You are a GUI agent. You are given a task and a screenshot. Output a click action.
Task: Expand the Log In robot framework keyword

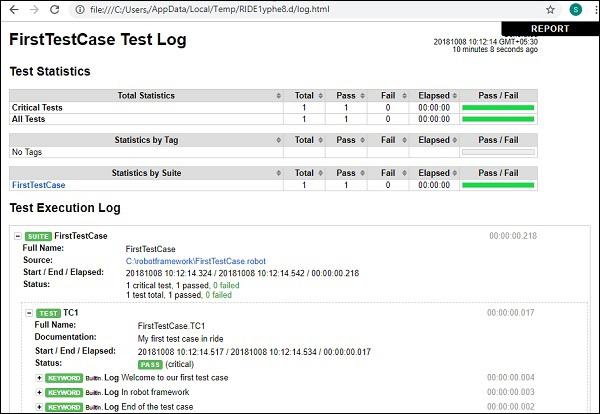click(39, 393)
